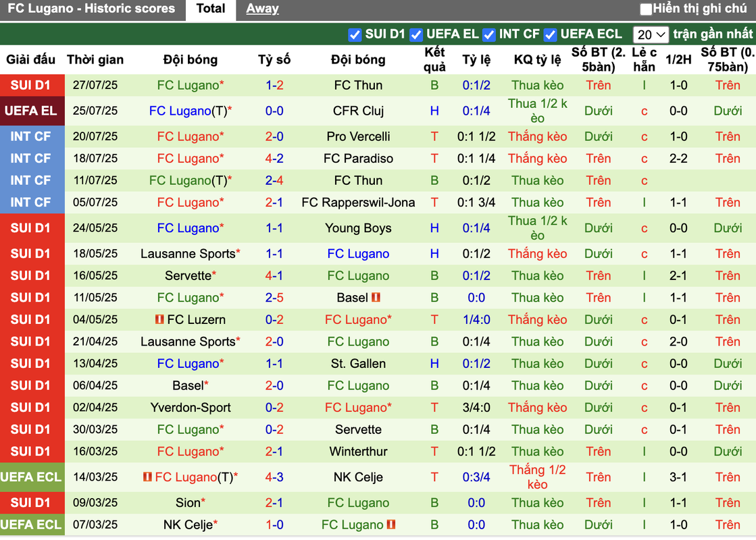Viewport: 756px width, 540px height.
Task: Click the 3-1 half-time score
Action: [x=678, y=477]
